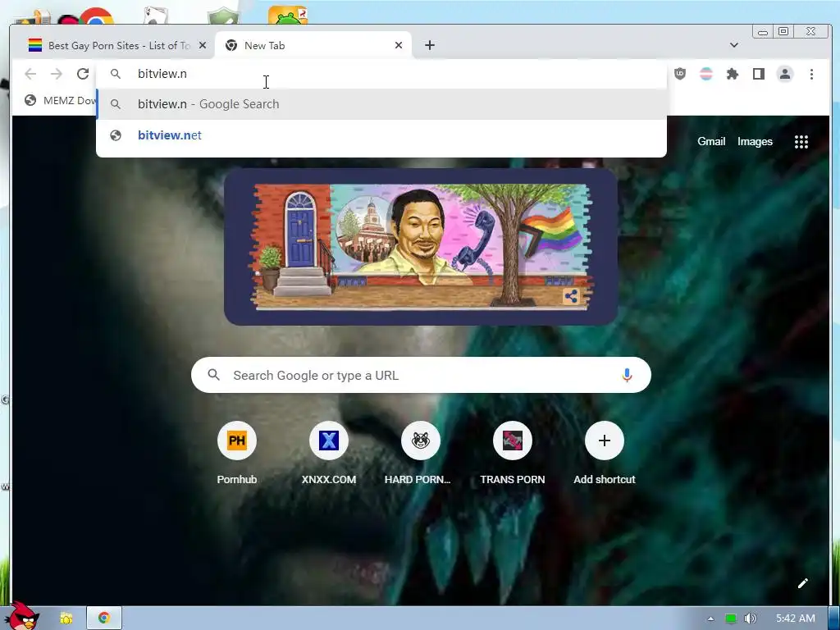Close the Best Gay Porn Sites tab
840x630 pixels.
point(203,46)
